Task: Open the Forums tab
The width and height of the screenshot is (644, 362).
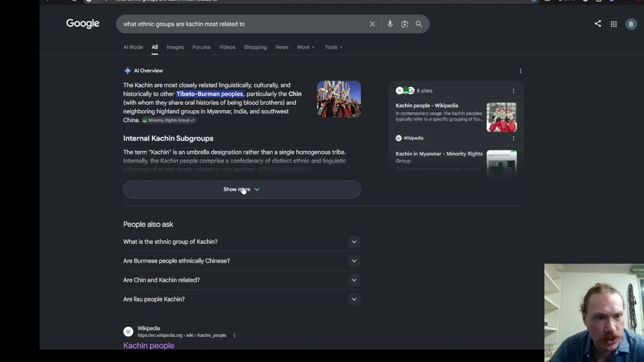Action: 201,47
